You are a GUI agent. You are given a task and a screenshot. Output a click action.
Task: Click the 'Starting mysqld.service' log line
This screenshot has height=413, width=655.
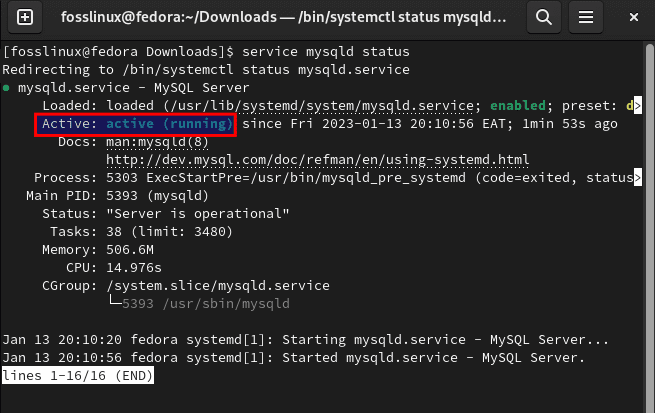click(x=305, y=340)
